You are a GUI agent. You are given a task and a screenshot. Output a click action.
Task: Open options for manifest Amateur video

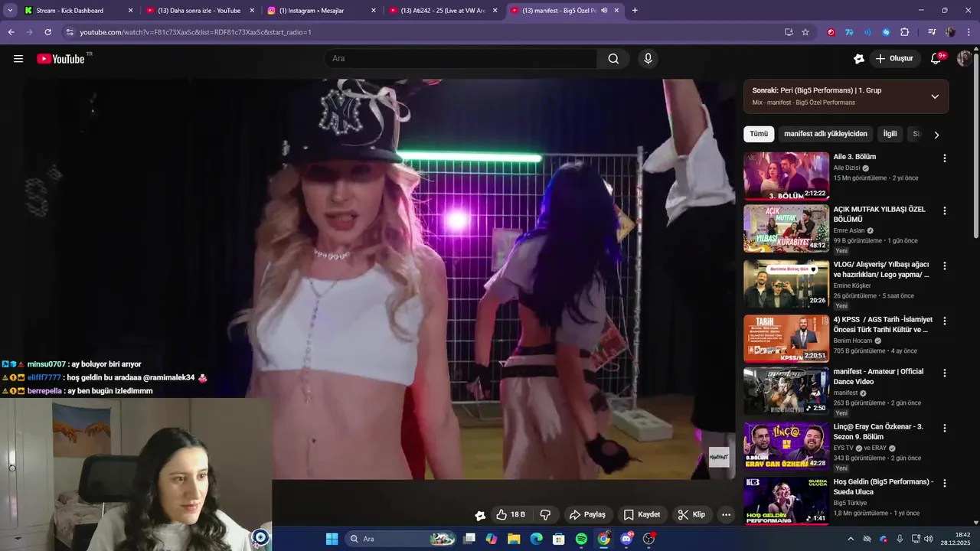[944, 373]
